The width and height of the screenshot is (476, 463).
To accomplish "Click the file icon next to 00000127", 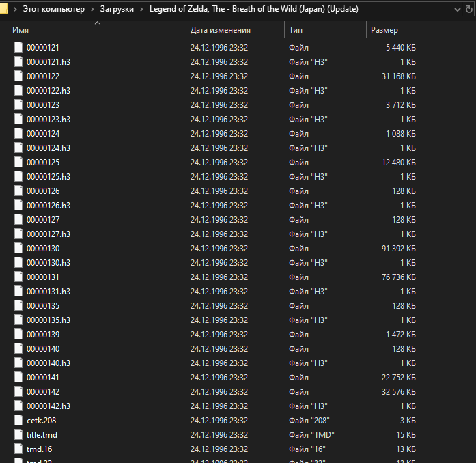I will [x=18, y=219].
